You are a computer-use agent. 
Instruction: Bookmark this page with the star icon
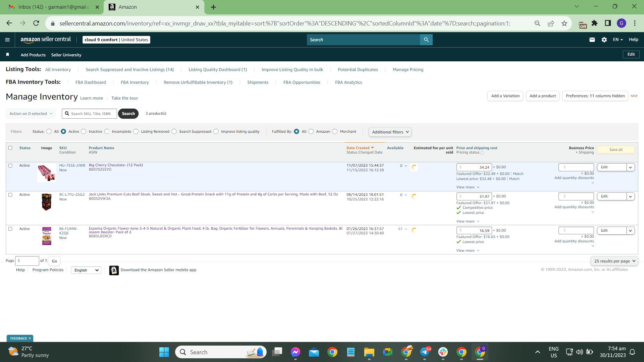pos(564,23)
